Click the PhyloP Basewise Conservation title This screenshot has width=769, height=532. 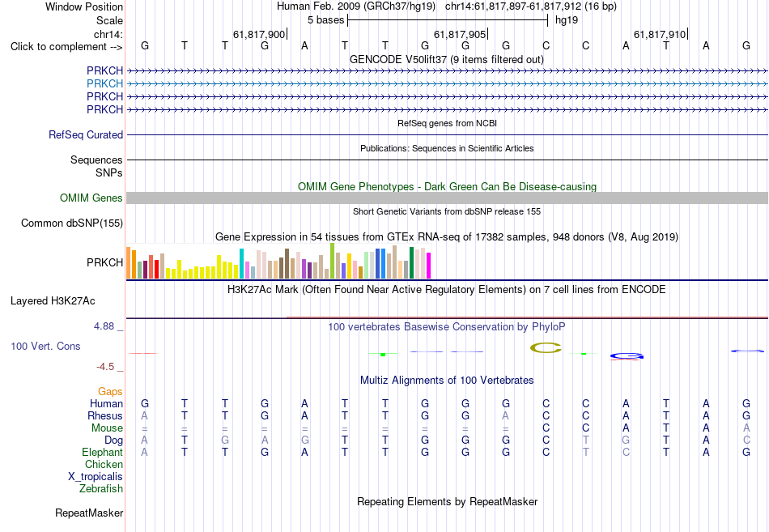447,327
